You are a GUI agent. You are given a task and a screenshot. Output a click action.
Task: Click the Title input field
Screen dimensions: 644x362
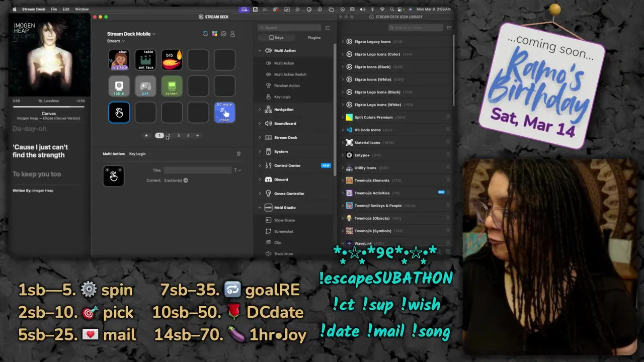point(198,170)
